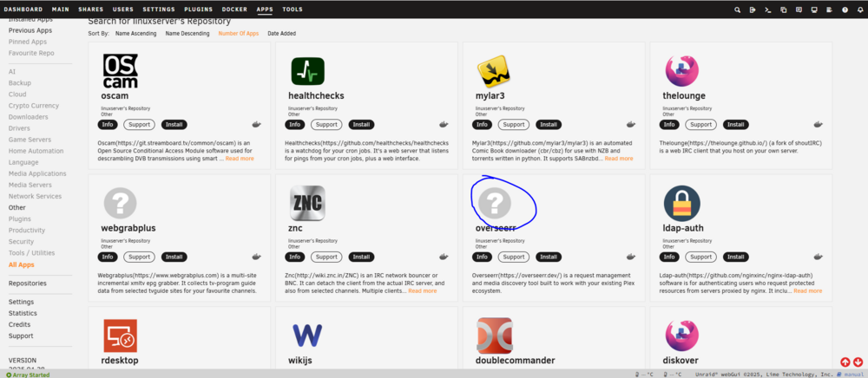Expand Read more on oscam description
The image size is (868, 378).
[x=240, y=159]
